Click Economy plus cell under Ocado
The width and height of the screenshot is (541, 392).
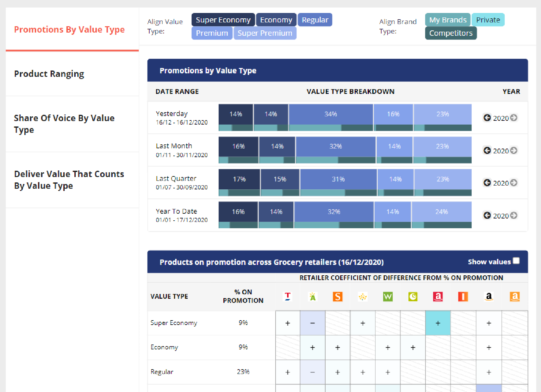pos(413,347)
